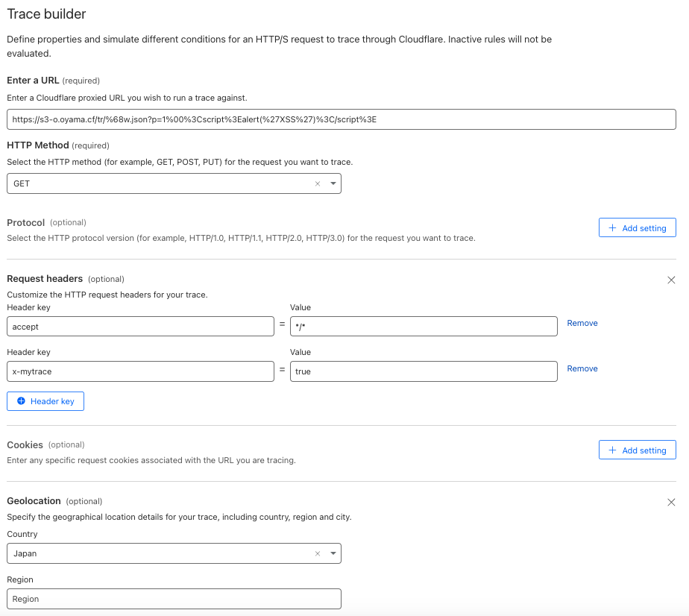Click the 'HTTP Method' label
Screen dimensions: 689x616
(x=38, y=145)
